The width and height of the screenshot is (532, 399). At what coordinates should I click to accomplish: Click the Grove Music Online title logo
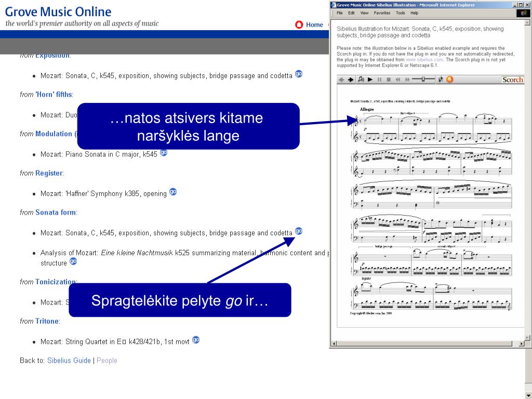58,12
